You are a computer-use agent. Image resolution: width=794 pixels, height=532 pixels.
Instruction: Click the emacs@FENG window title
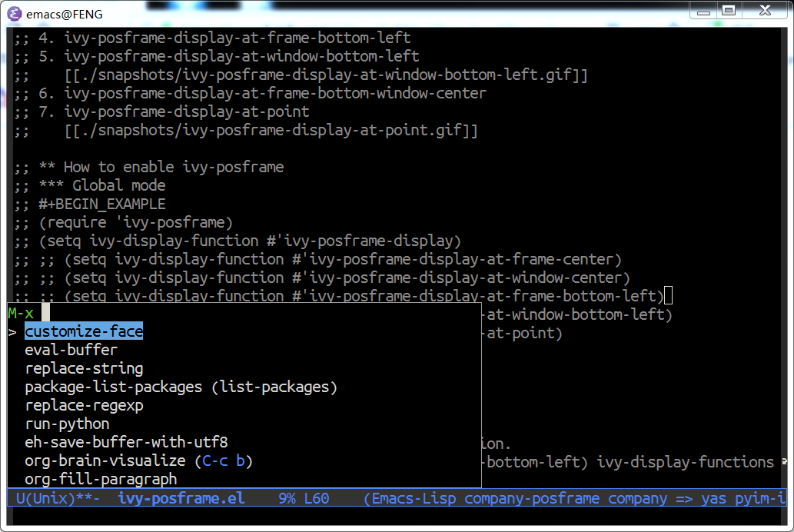click(65, 14)
